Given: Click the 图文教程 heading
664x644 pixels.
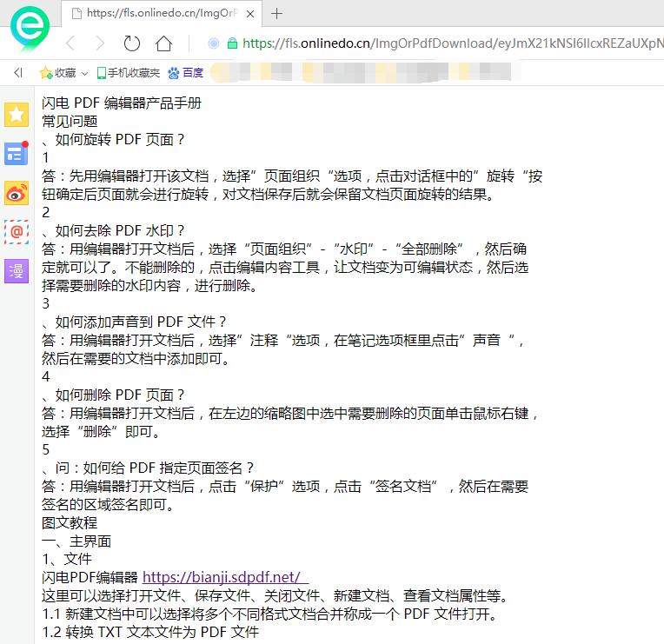Looking at the screenshot, I should click(70, 522).
